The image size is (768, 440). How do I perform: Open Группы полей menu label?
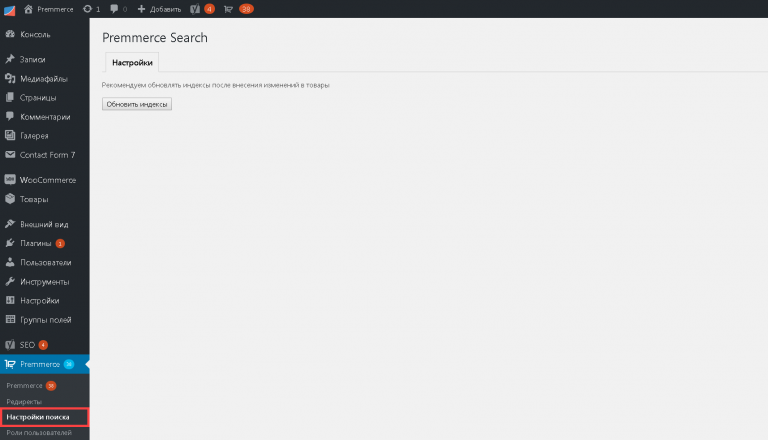[46, 319]
